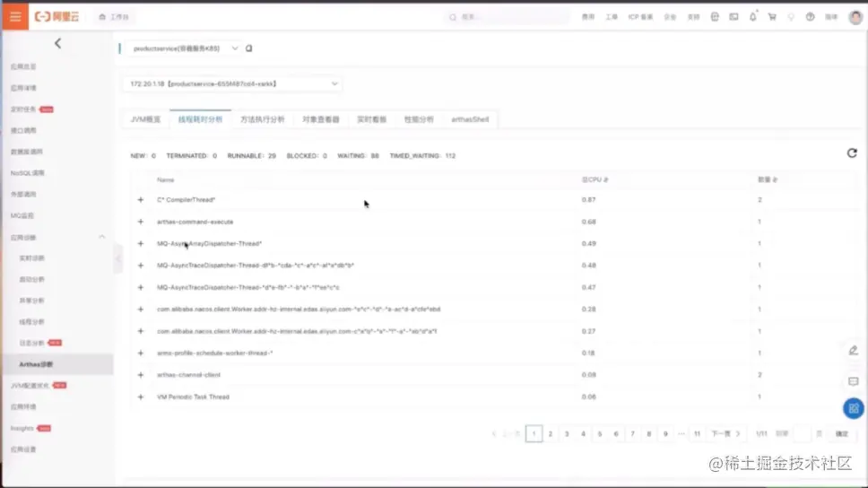Click the TIMED_WAITING: 112 status count
The image size is (868, 488).
coord(422,156)
